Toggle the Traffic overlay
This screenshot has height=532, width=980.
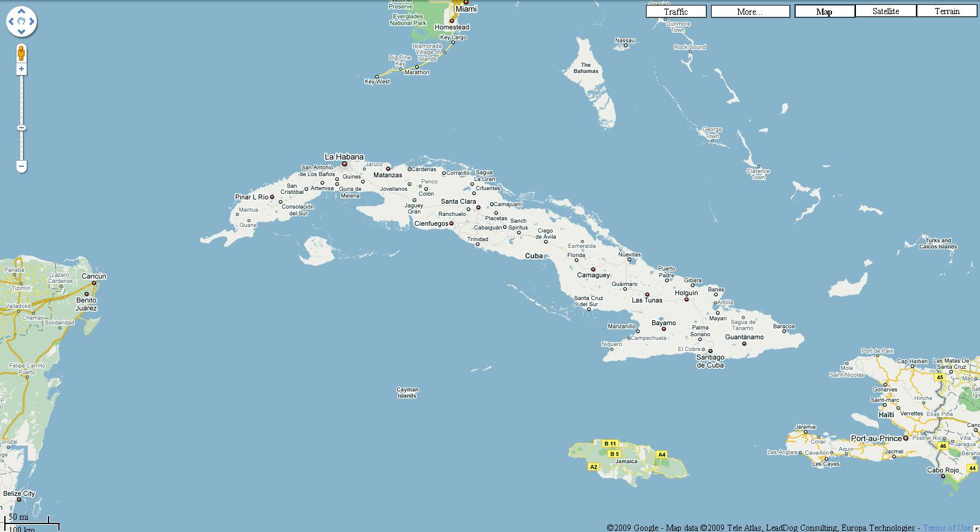[675, 12]
